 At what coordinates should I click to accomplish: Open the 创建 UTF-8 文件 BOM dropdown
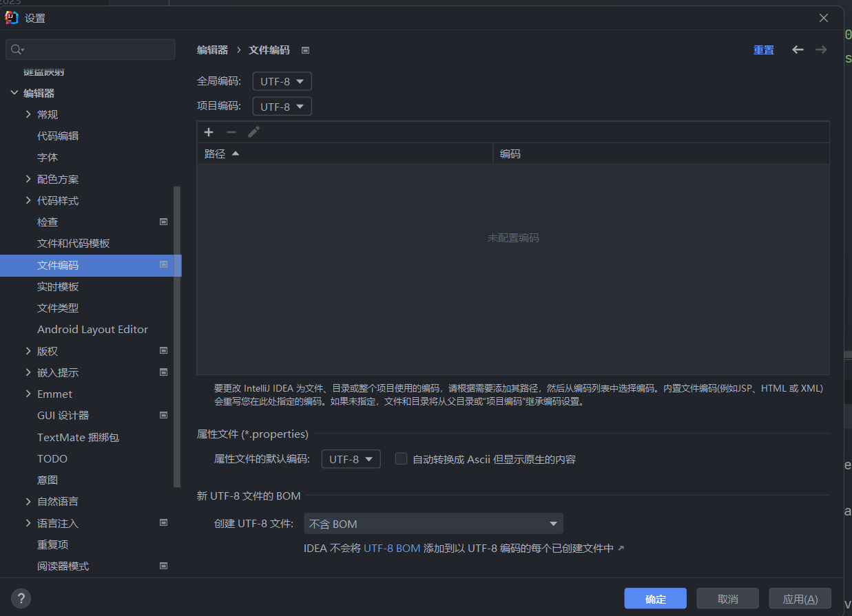[x=433, y=524]
